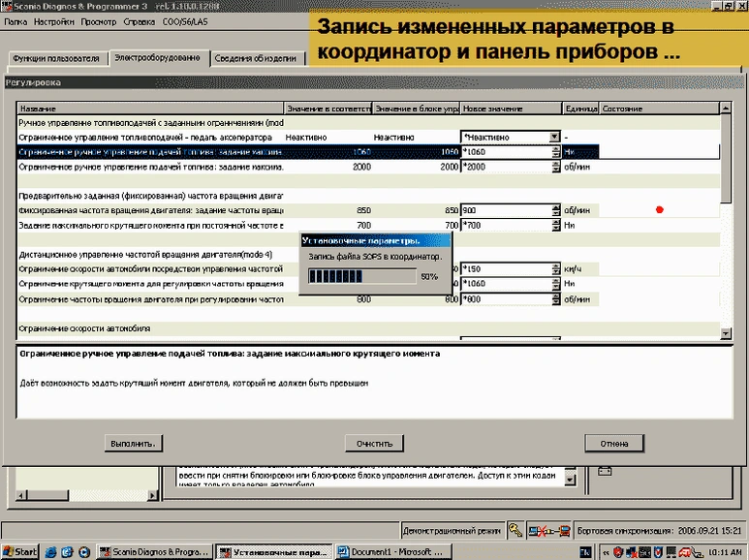
Task: Click the *2000 new value input field
Action: click(505, 167)
